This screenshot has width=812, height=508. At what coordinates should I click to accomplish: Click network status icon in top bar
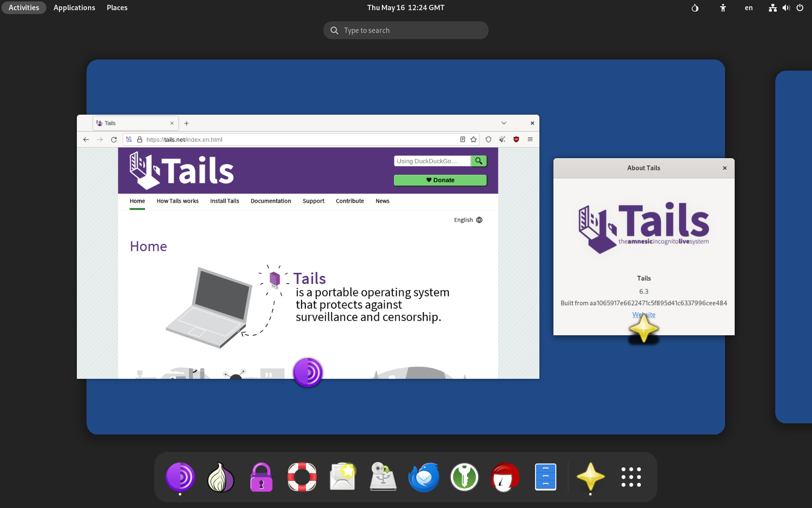pyautogui.click(x=773, y=8)
